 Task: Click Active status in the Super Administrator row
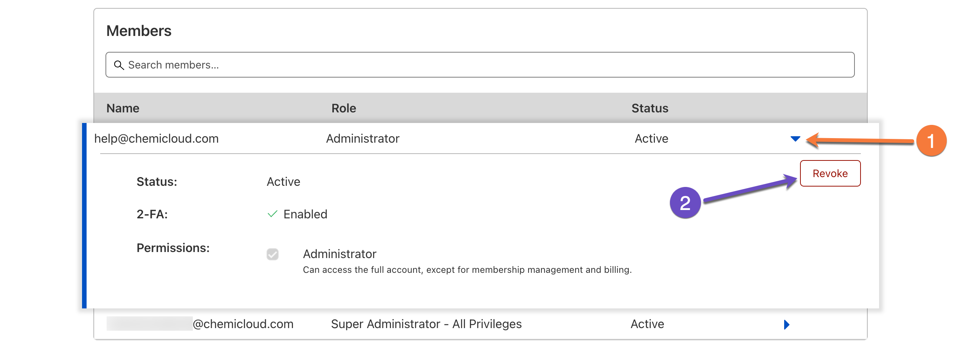(647, 324)
